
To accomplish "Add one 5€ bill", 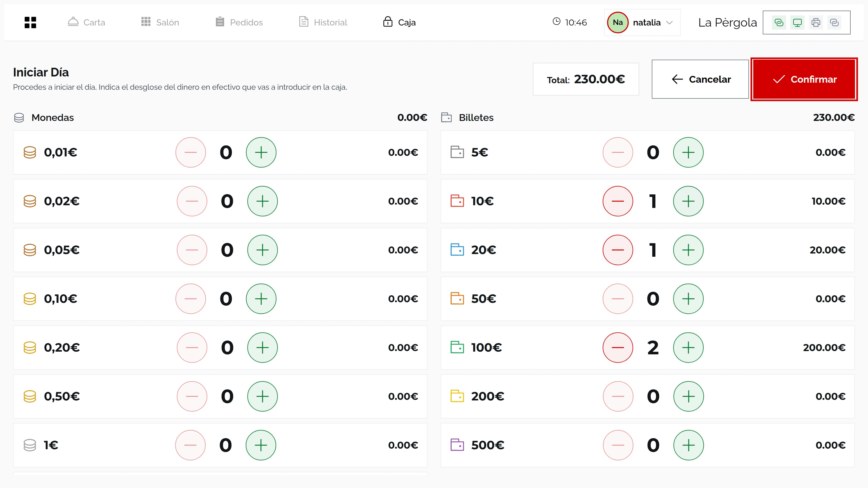I will tap(688, 152).
